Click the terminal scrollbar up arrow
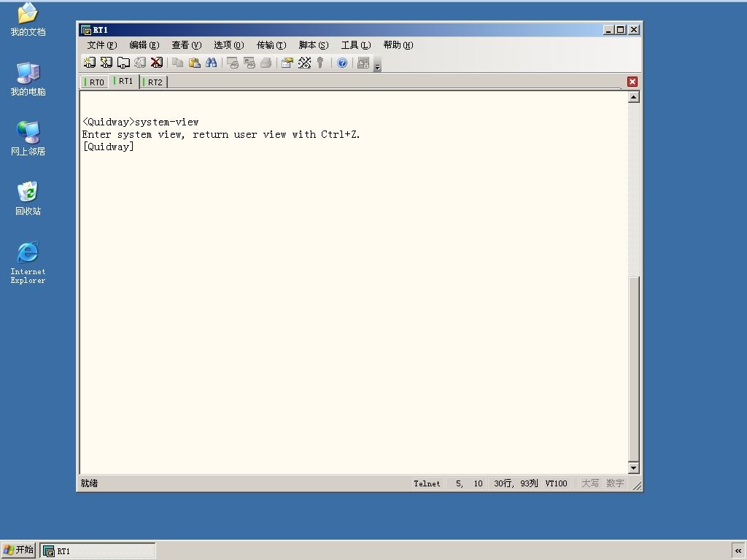The height and width of the screenshot is (560, 747). pos(634,97)
